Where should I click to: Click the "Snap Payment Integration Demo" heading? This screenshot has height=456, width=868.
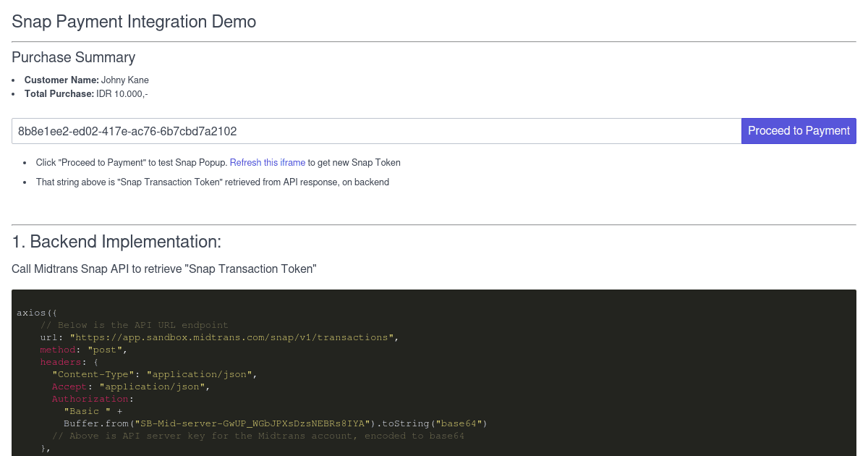pyautogui.click(x=133, y=22)
